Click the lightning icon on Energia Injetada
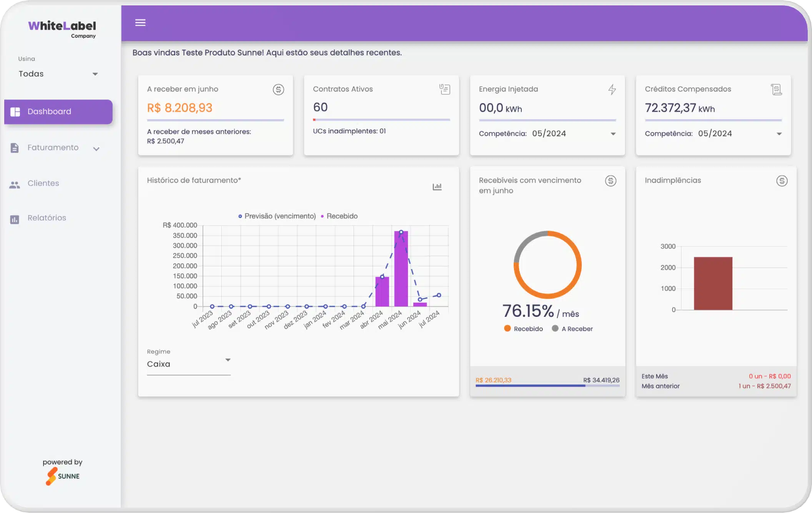The width and height of the screenshot is (812, 513). [612, 90]
